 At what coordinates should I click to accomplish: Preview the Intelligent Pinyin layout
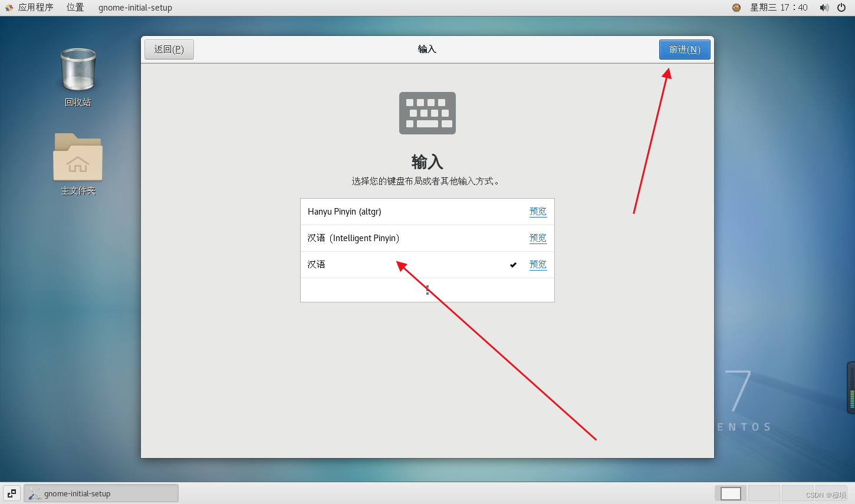538,238
